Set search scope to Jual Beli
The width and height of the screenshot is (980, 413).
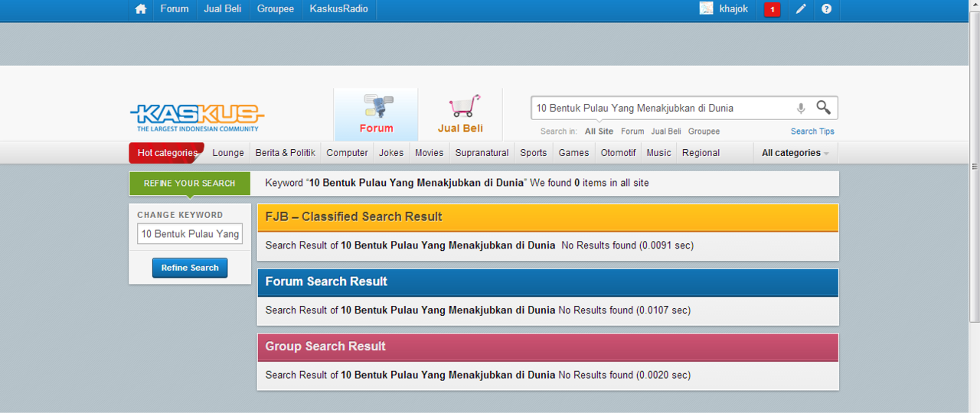[666, 132]
